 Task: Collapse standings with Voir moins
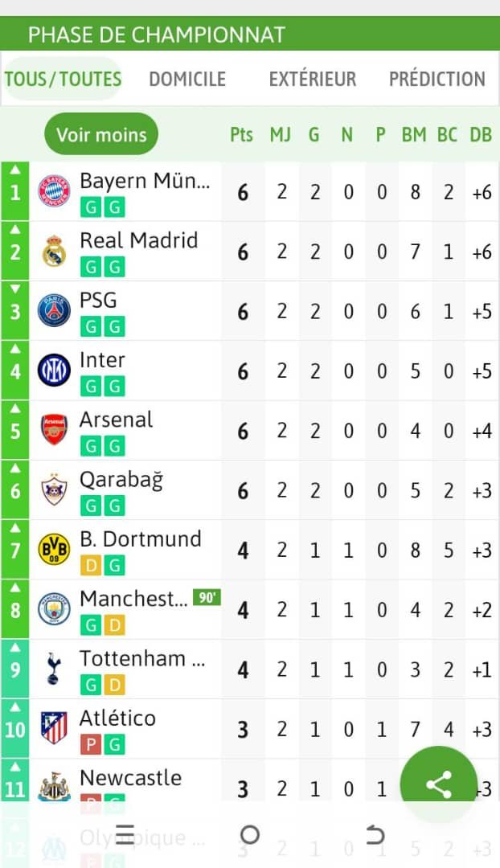(101, 134)
